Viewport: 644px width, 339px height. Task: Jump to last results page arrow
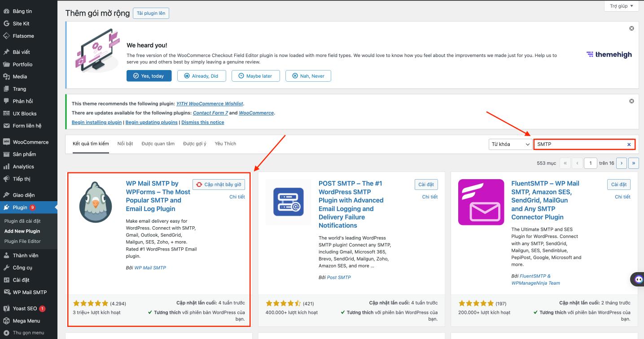coord(634,163)
